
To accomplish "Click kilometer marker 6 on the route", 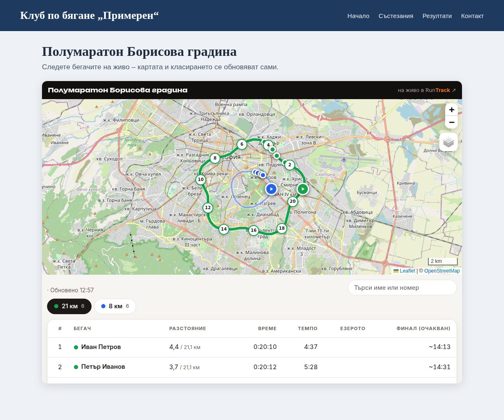I will (x=241, y=144).
